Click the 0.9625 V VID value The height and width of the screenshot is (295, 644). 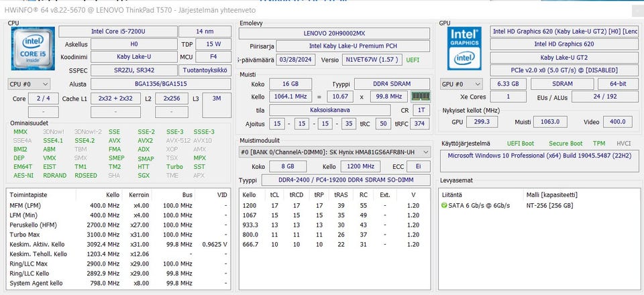click(x=215, y=245)
